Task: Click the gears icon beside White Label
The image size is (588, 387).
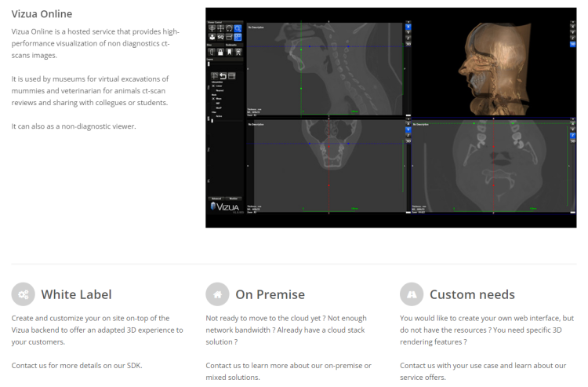Action: [x=24, y=294]
